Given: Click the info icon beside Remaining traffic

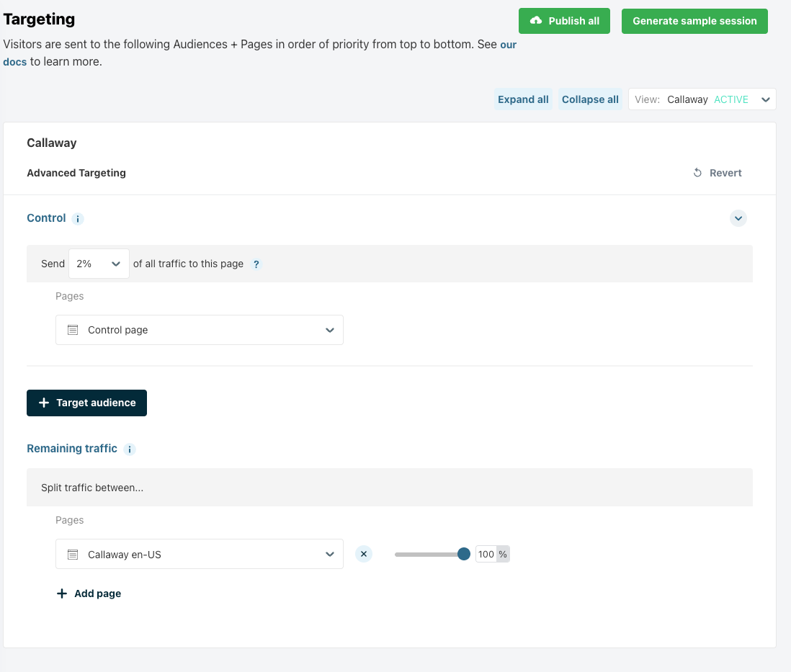Looking at the screenshot, I should tap(130, 449).
